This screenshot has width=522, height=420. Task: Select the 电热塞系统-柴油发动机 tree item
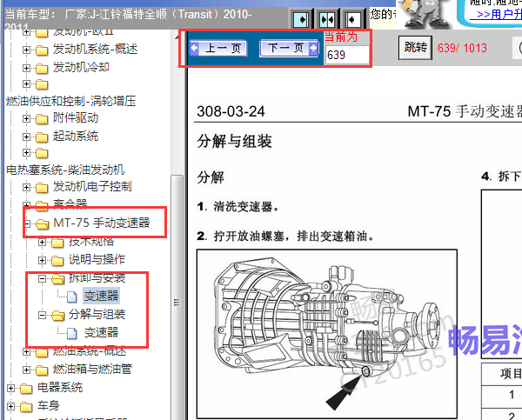65,170
